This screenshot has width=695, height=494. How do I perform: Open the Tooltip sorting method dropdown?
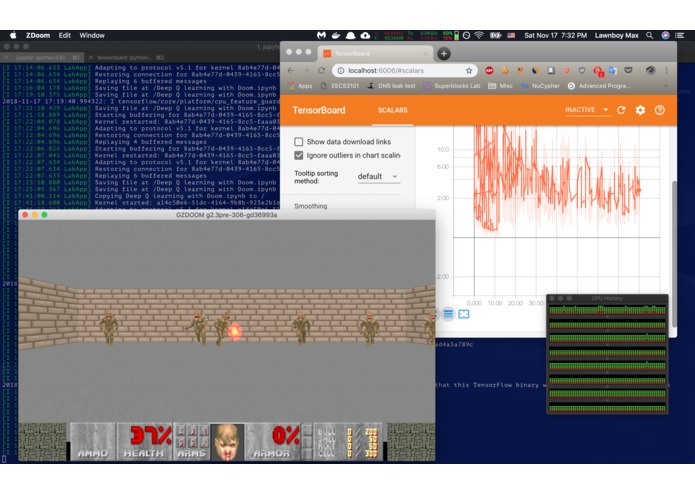pyautogui.click(x=378, y=176)
